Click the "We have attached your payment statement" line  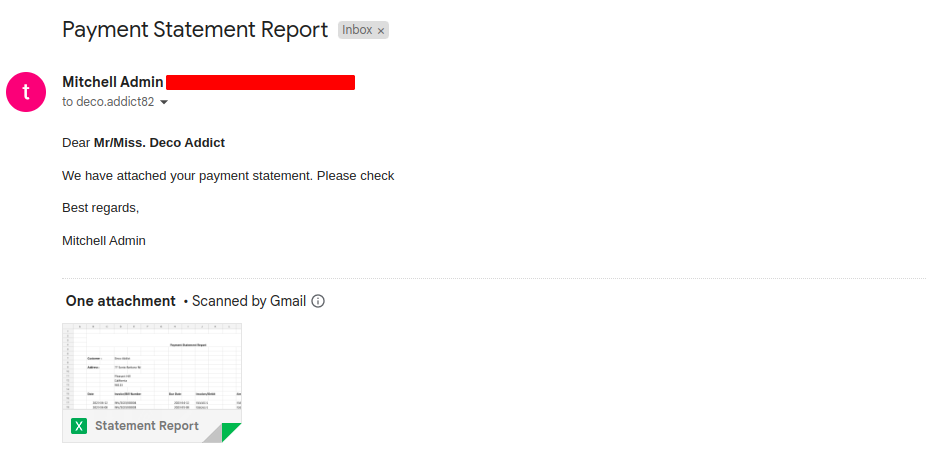(x=228, y=176)
